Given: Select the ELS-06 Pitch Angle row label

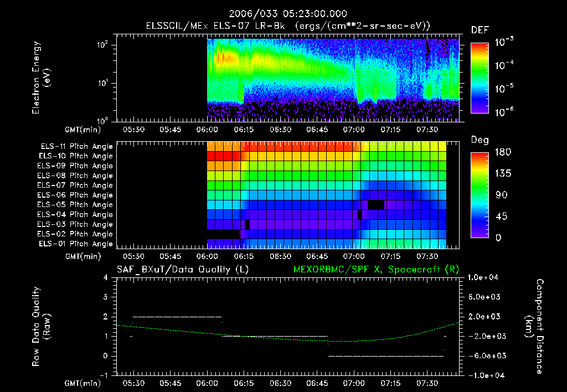Looking at the screenshot, I should click(x=75, y=195).
